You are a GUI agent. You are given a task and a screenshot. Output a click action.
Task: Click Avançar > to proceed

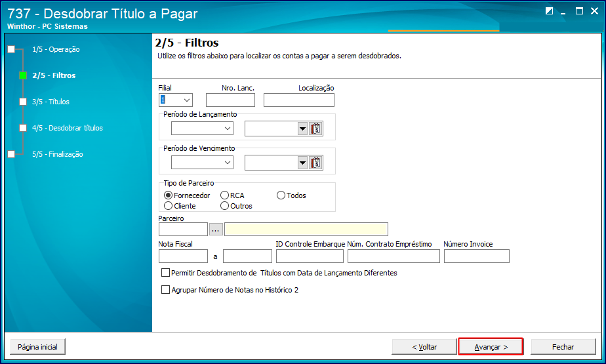pyautogui.click(x=491, y=347)
